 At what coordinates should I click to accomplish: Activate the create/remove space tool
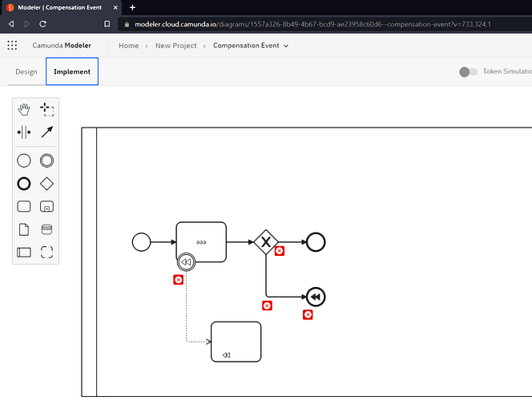tap(24, 132)
